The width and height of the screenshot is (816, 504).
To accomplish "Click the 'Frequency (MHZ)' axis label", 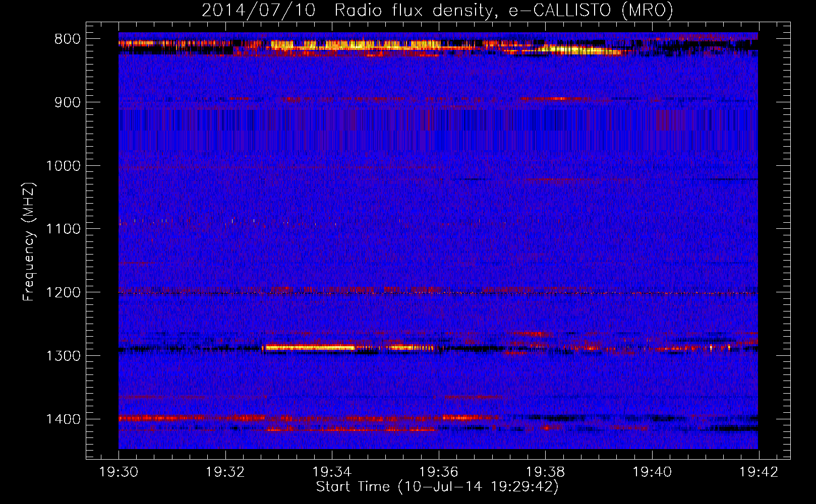I will [29, 242].
